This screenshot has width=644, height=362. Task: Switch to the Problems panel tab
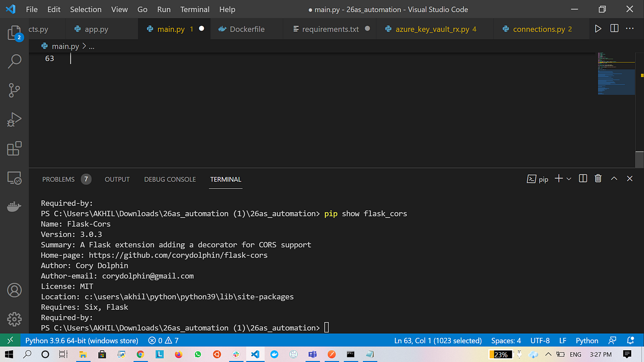[x=58, y=179]
